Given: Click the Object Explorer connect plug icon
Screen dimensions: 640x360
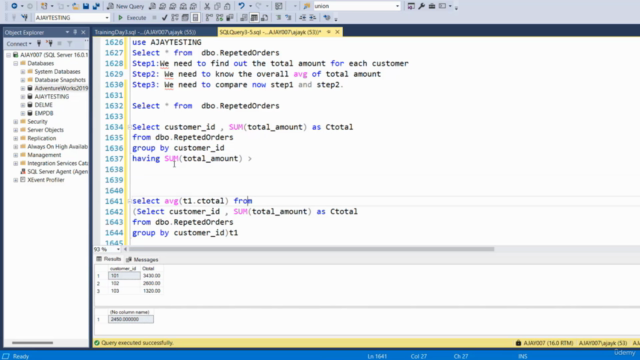Looking at the screenshot, I should coord(39,44).
